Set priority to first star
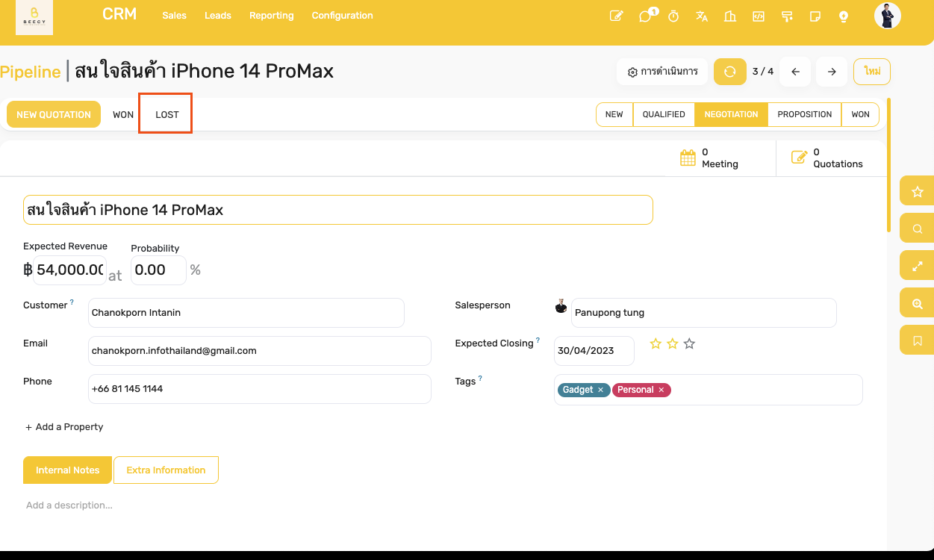Viewport: 934px width, 560px height. click(x=656, y=343)
